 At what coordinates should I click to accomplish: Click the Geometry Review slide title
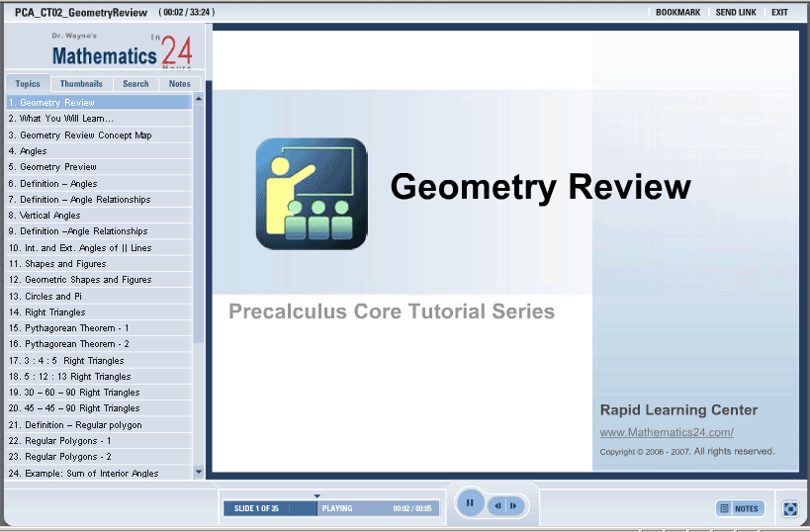[540, 187]
